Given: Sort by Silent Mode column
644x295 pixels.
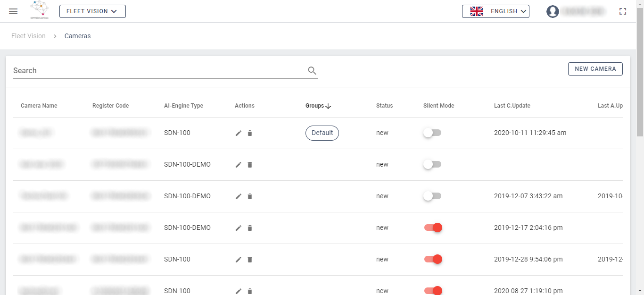Looking at the screenshot, I should click(438, 106).
